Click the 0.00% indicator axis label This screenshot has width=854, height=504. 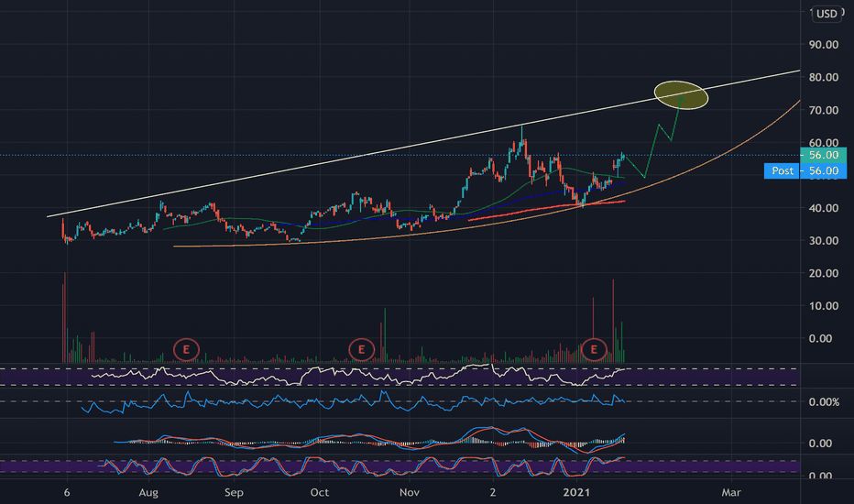click(x=824, y=402)
